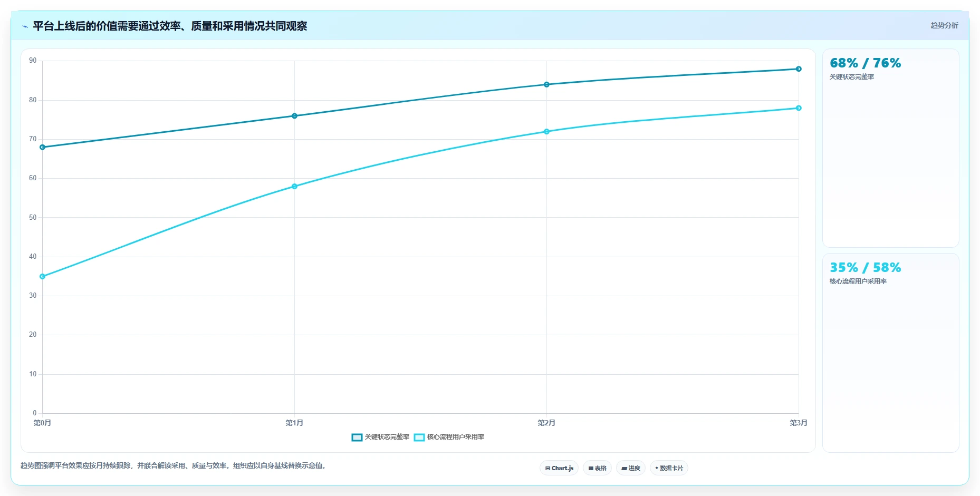Click the 50 y-axis tick label
The height and width of the screenshot is (496, 980).
[x=33, y=218]
